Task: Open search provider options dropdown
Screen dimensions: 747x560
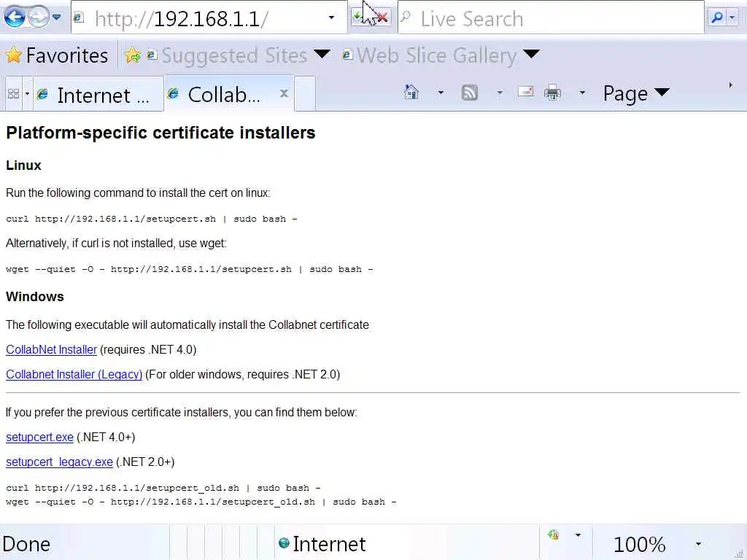Action: [732, 17]
